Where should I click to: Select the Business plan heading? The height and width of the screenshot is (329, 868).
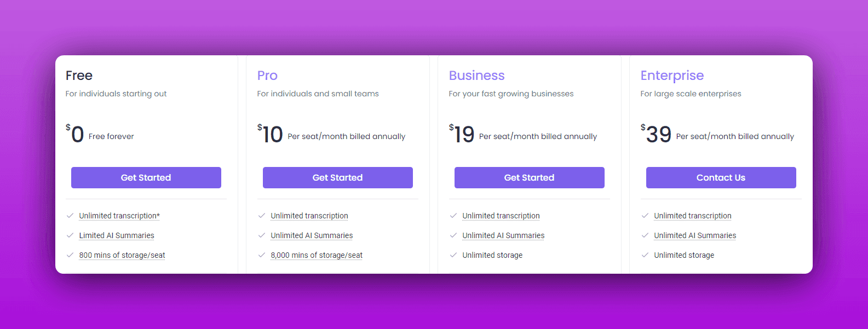(x=476, y=76)
